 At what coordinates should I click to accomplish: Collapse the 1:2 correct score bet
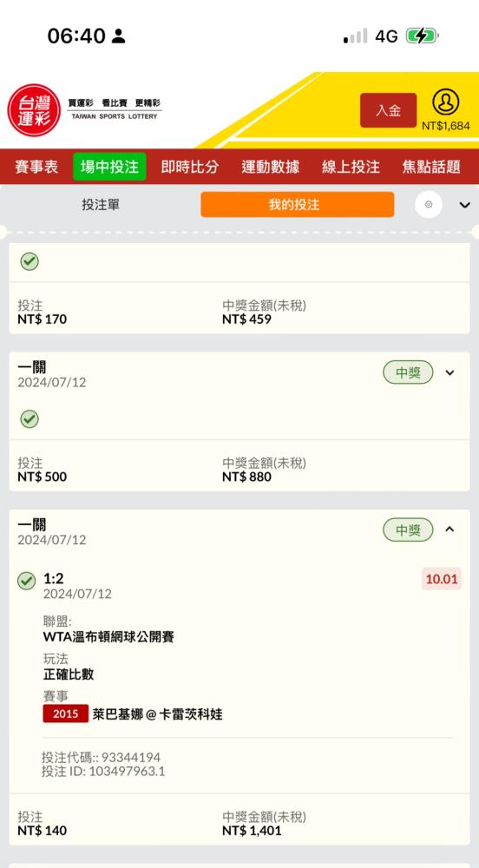pos(449,529)
